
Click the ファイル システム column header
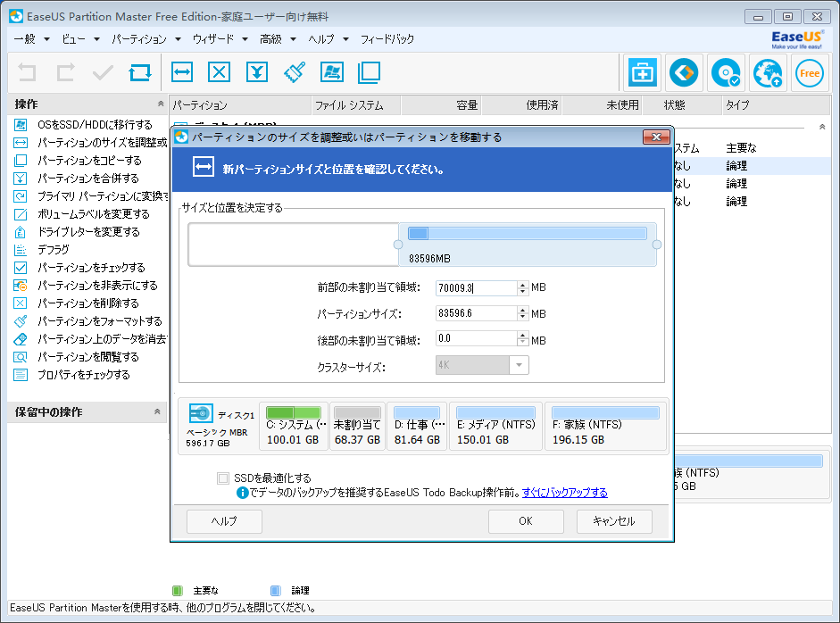(x=355, y=105)
